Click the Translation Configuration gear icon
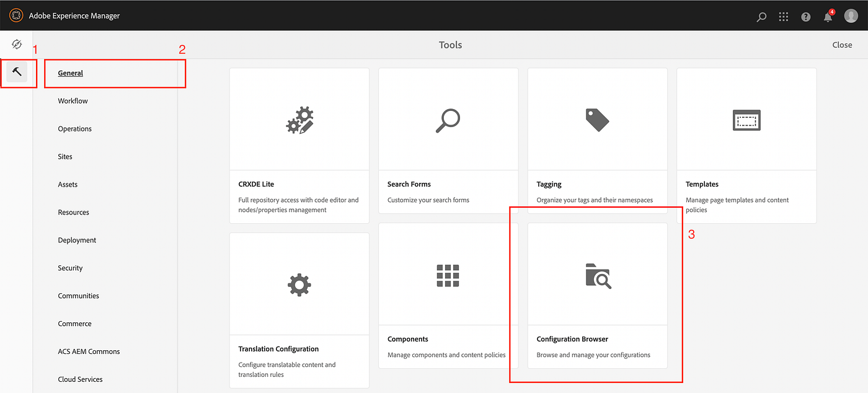Viewport: 868px width, 393px height. coord(299,284)
